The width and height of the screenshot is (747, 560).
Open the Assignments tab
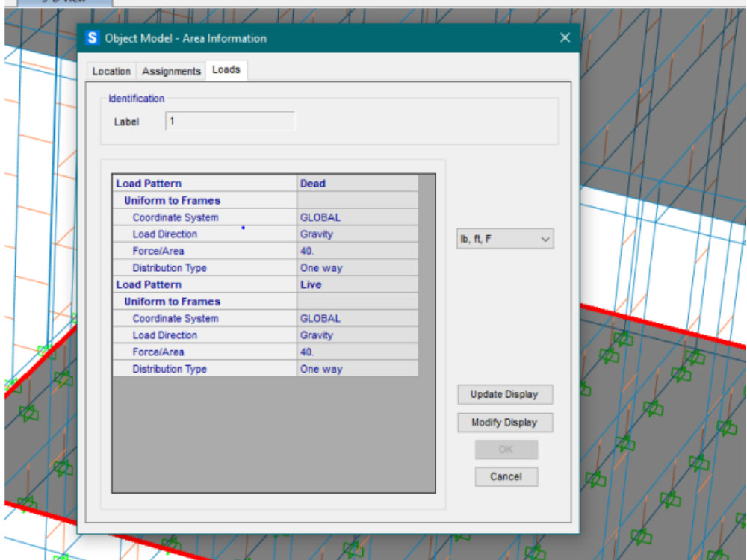tap(171, 72)
